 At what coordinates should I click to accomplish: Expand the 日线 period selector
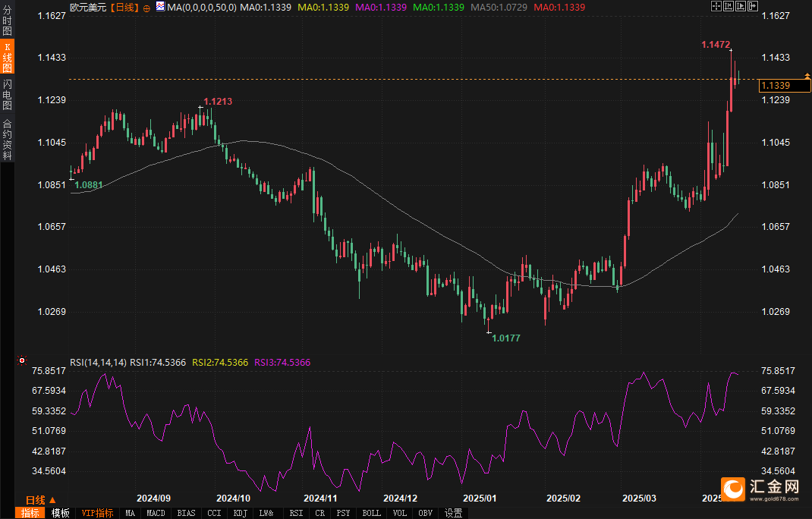pos(40,500)
